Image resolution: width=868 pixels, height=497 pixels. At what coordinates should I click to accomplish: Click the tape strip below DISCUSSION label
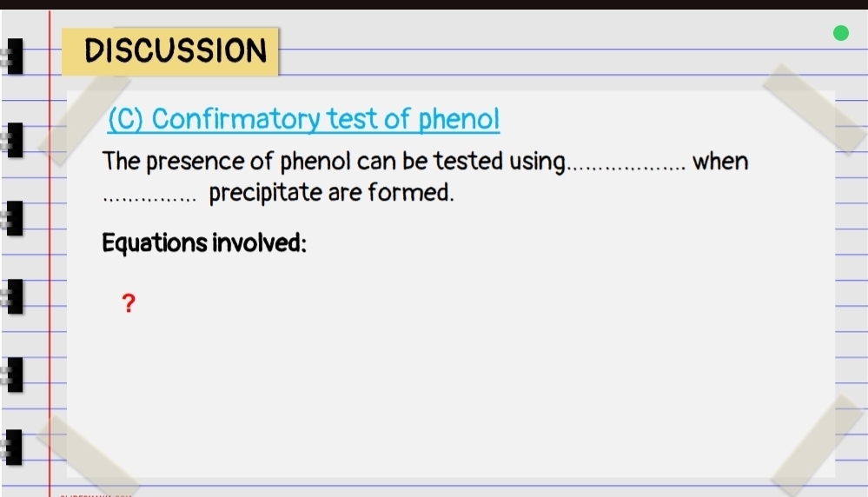84,120
